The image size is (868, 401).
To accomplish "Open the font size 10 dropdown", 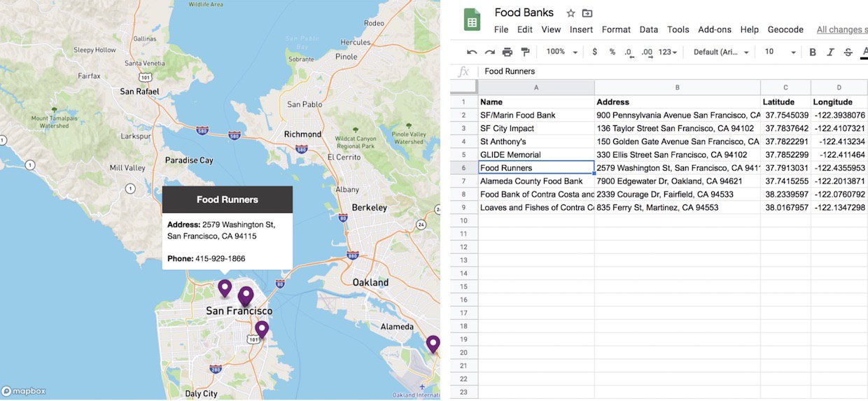I will click(x=780, y=52).
